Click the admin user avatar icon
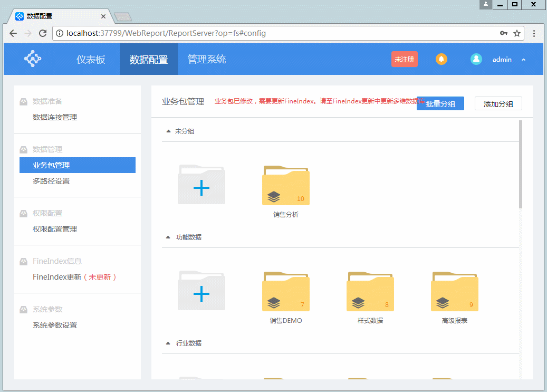Image resolution: width=547 pixels, height=392 pixels. point(476,59)
